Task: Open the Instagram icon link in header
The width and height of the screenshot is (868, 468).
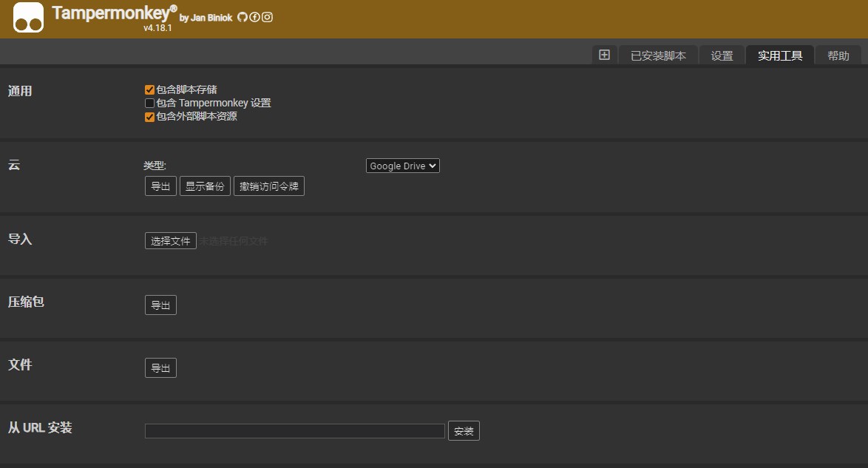Action: tap(267, 17)
